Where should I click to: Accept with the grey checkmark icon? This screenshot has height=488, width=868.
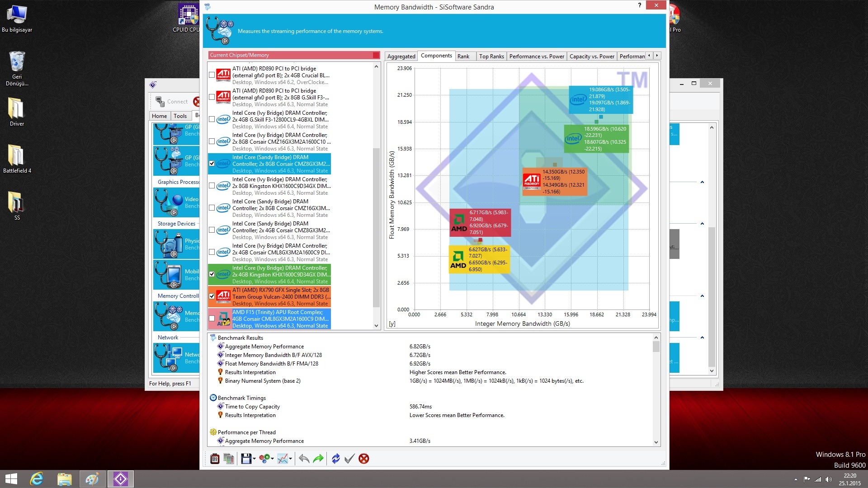[x=349, y=459]
